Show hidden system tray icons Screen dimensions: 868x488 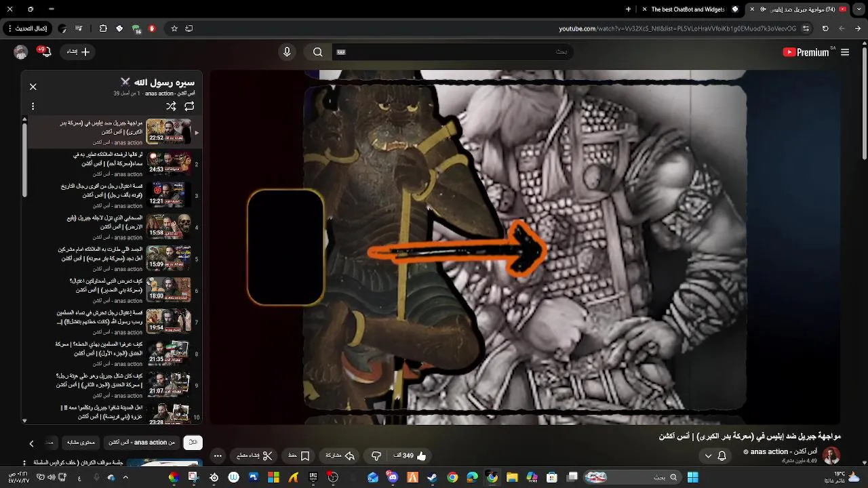click(x=125, y=477)
